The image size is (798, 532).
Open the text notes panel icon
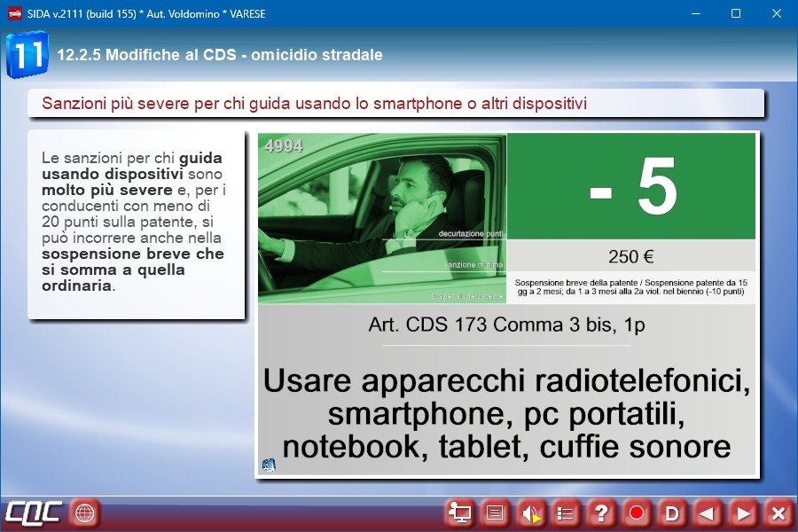(495, 512)
